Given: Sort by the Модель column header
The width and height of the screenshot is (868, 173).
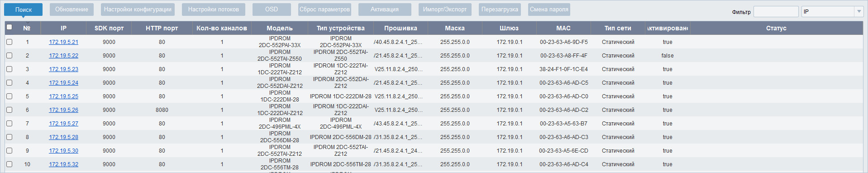Looking at the screenshot, I should point(280,28).
